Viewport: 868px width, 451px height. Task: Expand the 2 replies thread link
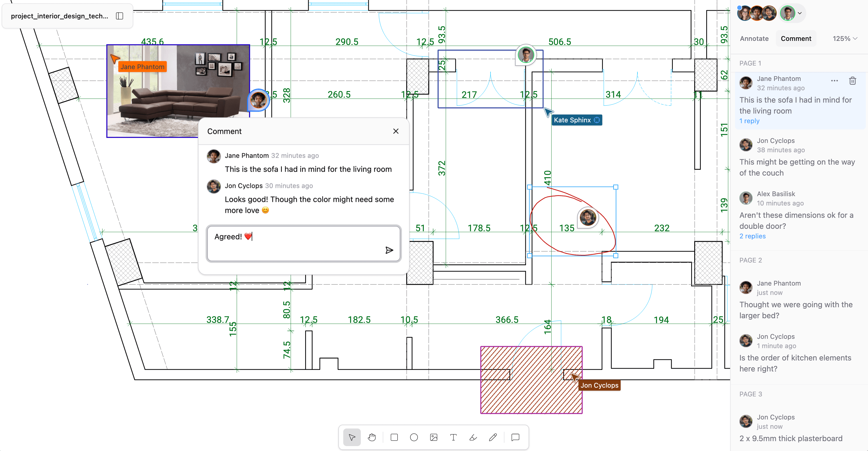(752, 236)
